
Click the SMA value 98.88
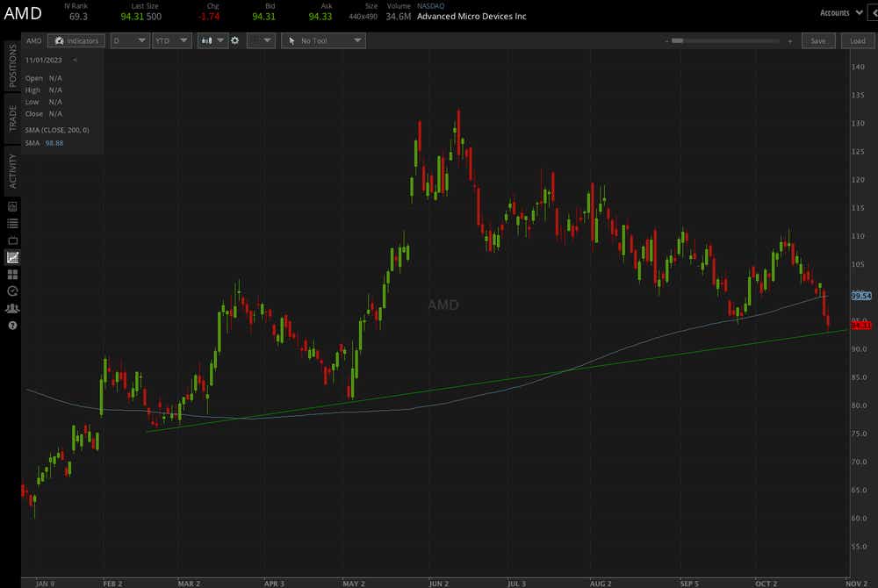click(x=54, y=143)
